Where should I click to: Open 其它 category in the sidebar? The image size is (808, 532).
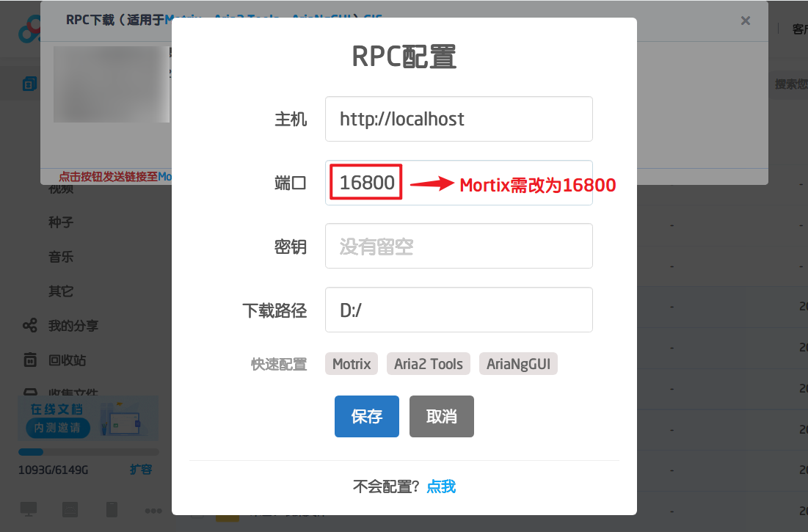pos(61,291)
